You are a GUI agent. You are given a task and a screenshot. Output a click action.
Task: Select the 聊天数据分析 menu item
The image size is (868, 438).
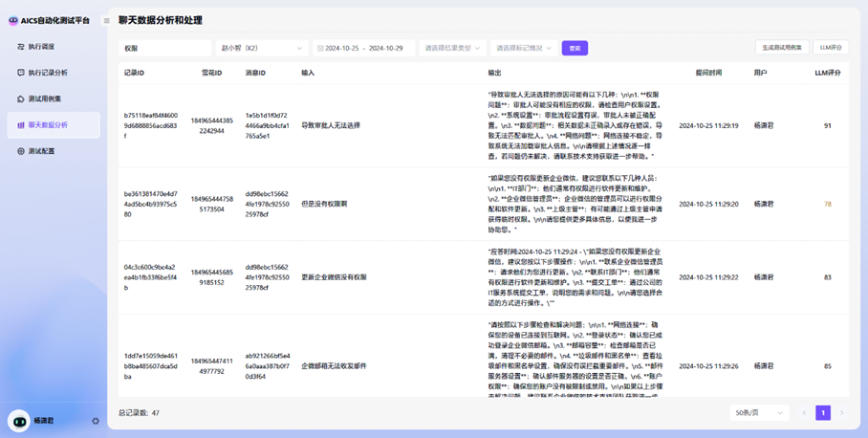pos(54,125)
